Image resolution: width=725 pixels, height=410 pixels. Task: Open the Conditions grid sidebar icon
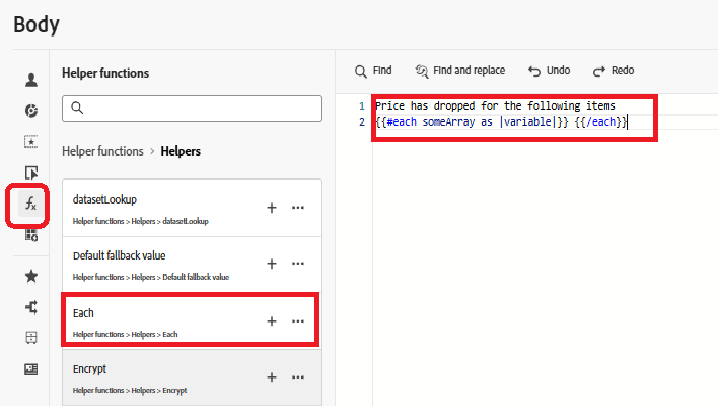point(31,235)
